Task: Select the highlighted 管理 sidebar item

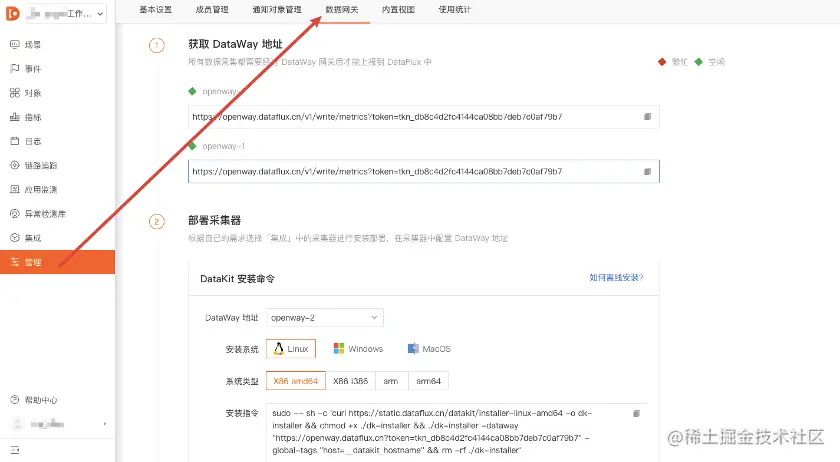Action: point(57,262)
